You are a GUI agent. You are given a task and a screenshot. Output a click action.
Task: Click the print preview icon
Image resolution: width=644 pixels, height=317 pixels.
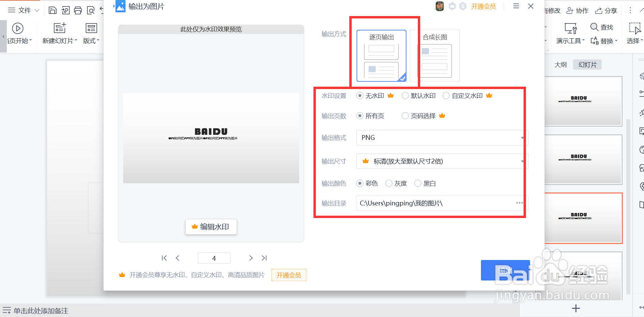[91, 10]
